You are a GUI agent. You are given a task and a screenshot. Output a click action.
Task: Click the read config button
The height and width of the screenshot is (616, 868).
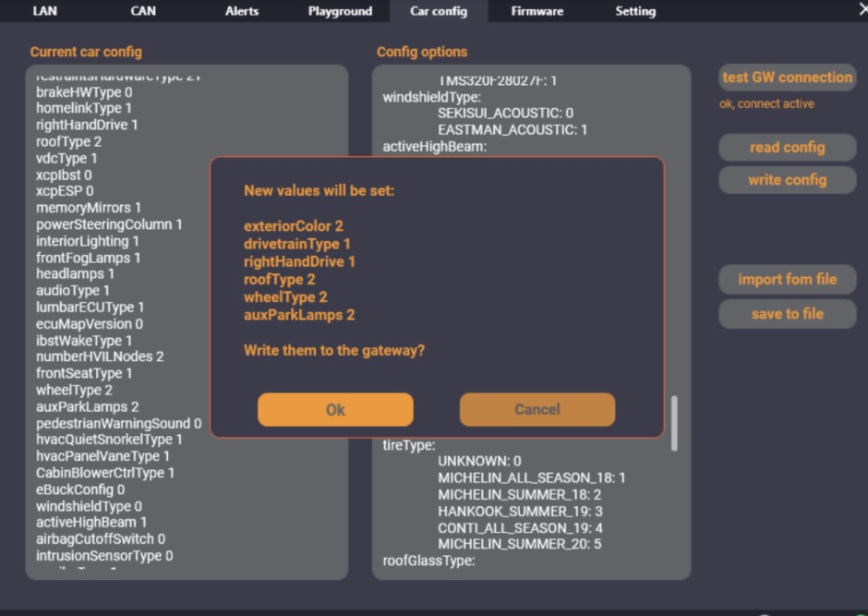tap(787, 147)
